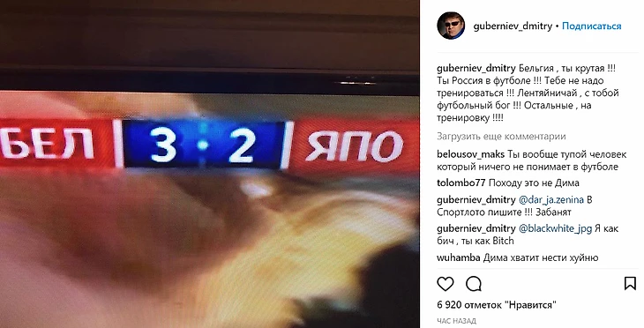Click the post photo showing 3:2 score
The width and height of the screenshot is (644, 328).
(x=209, y=164)
